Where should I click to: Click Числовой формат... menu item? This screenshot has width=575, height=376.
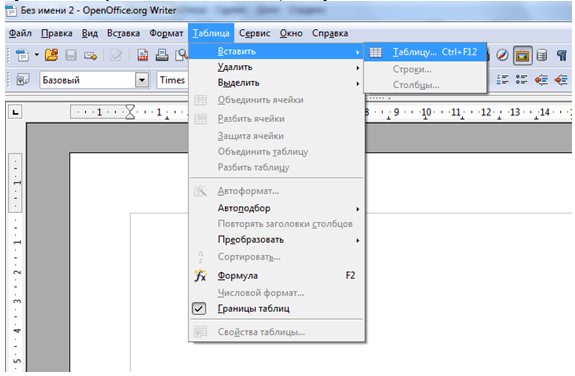point(276,293)
